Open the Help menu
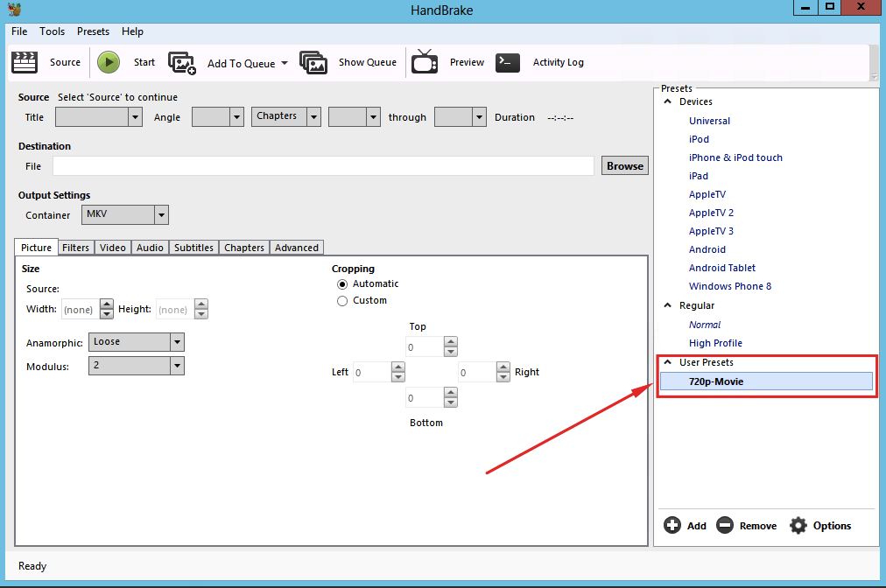 click(132, 31)
